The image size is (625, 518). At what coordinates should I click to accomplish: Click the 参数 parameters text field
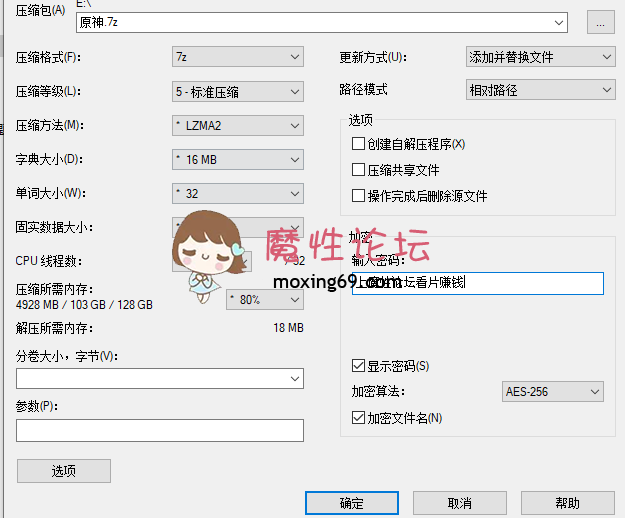click(160, 430)
